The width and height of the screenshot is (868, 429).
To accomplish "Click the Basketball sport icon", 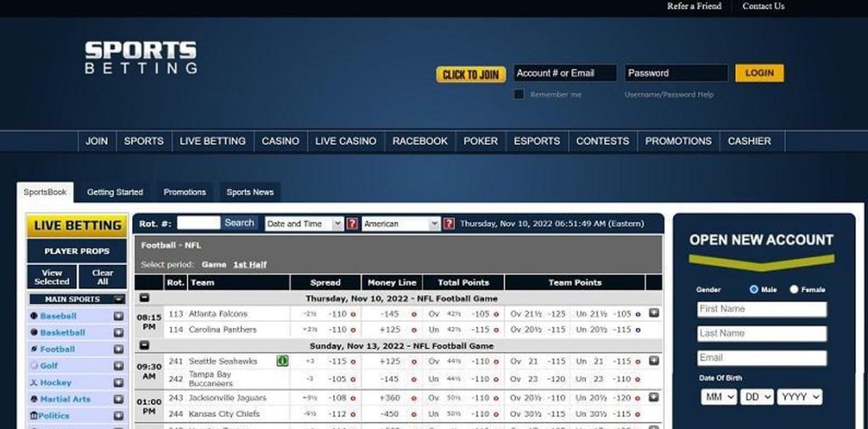I will (x=34, y=332).
